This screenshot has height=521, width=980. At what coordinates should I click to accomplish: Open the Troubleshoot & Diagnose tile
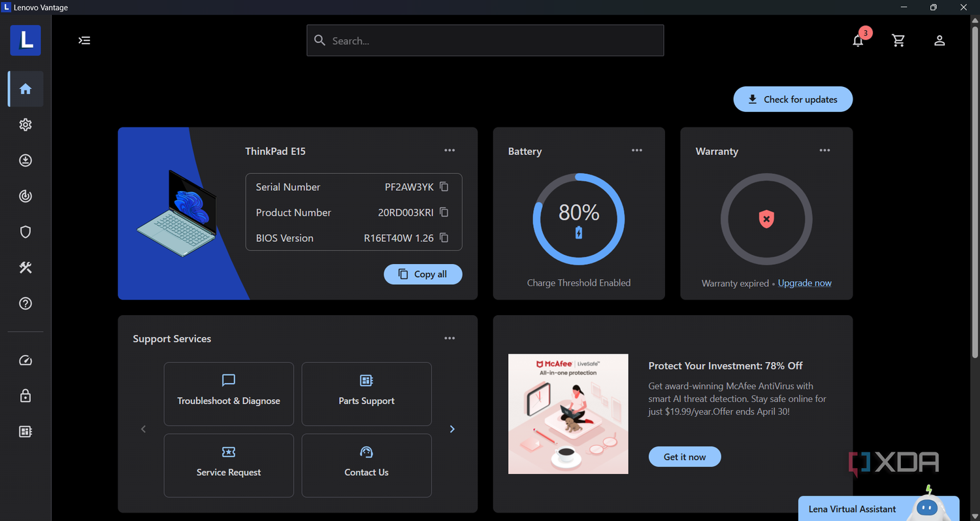229,394
